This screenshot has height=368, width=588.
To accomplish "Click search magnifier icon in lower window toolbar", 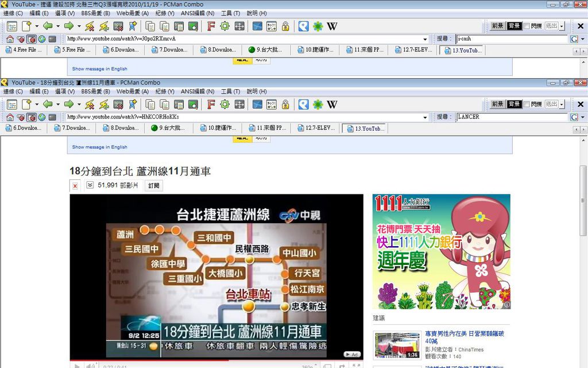I will coord(193,105).
